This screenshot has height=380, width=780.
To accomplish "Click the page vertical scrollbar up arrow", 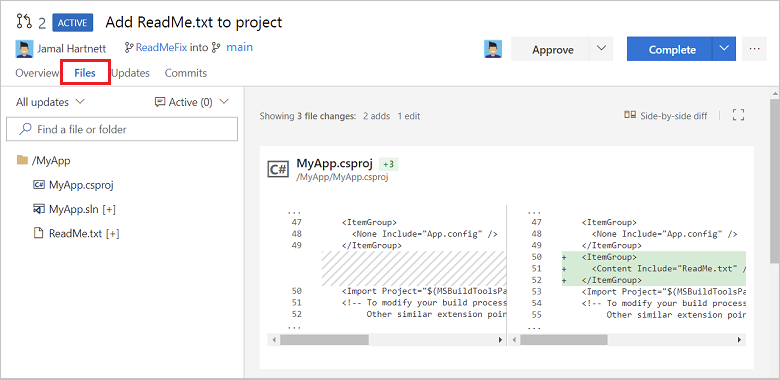I will pyautogui.click(x=775, y=93).
